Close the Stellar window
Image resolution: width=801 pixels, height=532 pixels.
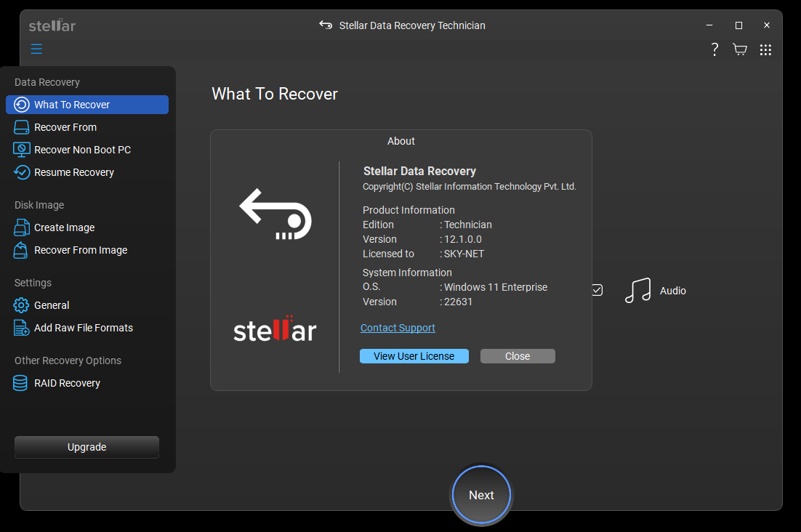pyautogui.click(x=767, y=25)
